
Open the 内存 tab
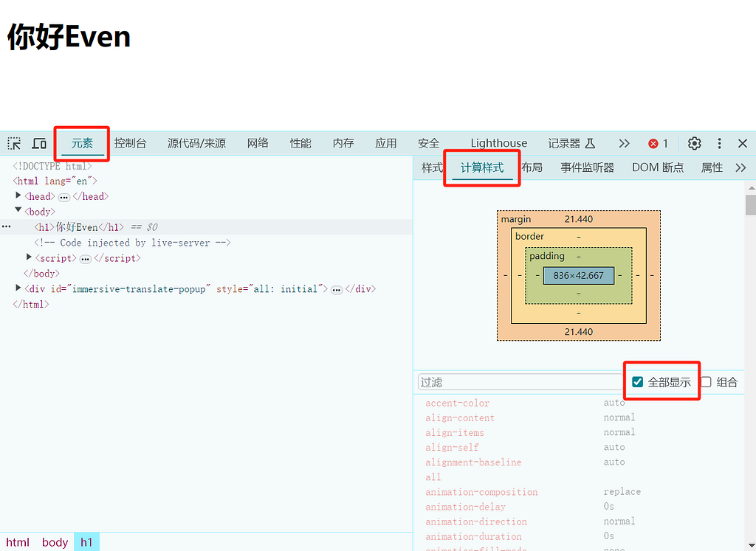pos(343,144)
